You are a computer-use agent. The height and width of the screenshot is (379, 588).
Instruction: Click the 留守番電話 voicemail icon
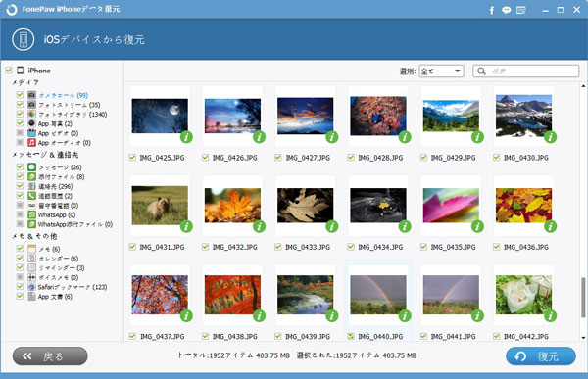pos(32,205)
